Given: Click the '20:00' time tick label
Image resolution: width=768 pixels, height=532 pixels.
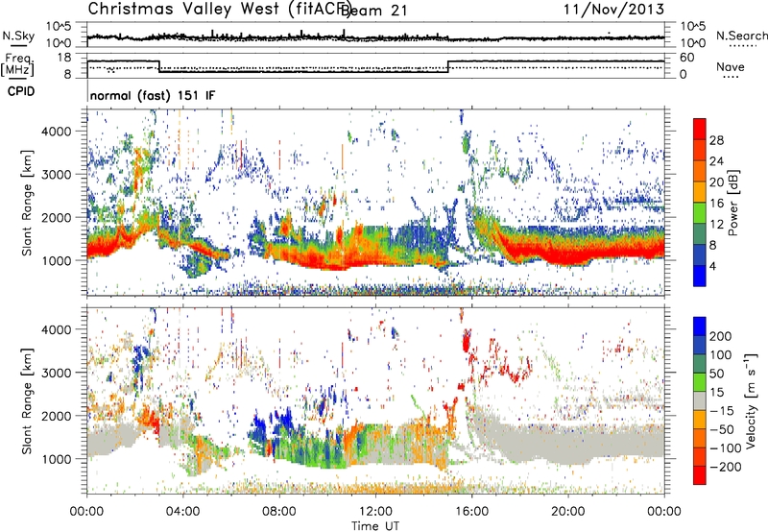Looking at the screenshot, I should 568,512.
